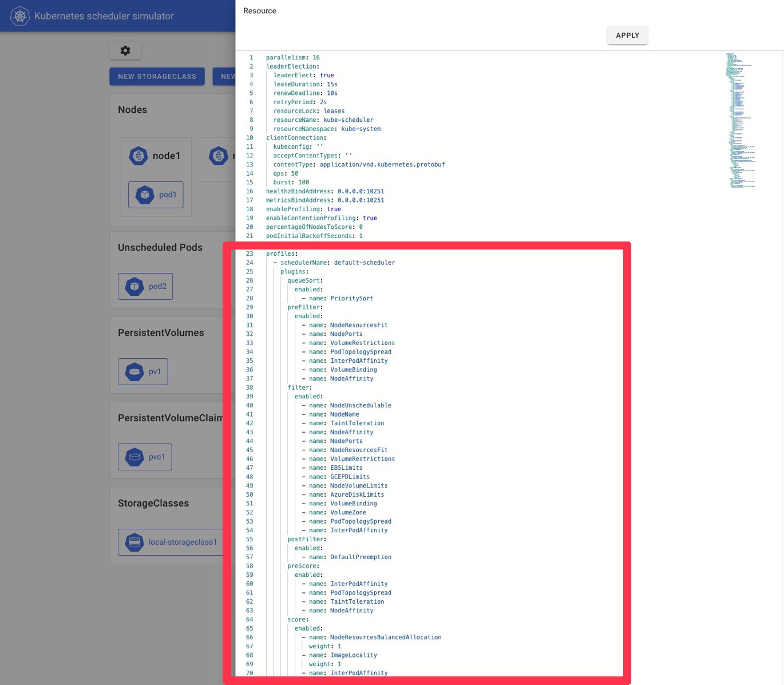This screenshot has height=685, width=784.
Task: Click 'resourceNamespace: kube-system' line
Action: point(327,129)
